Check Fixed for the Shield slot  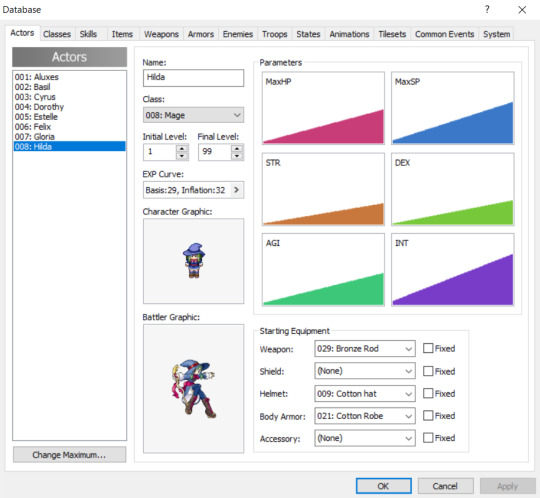[428, 371]
